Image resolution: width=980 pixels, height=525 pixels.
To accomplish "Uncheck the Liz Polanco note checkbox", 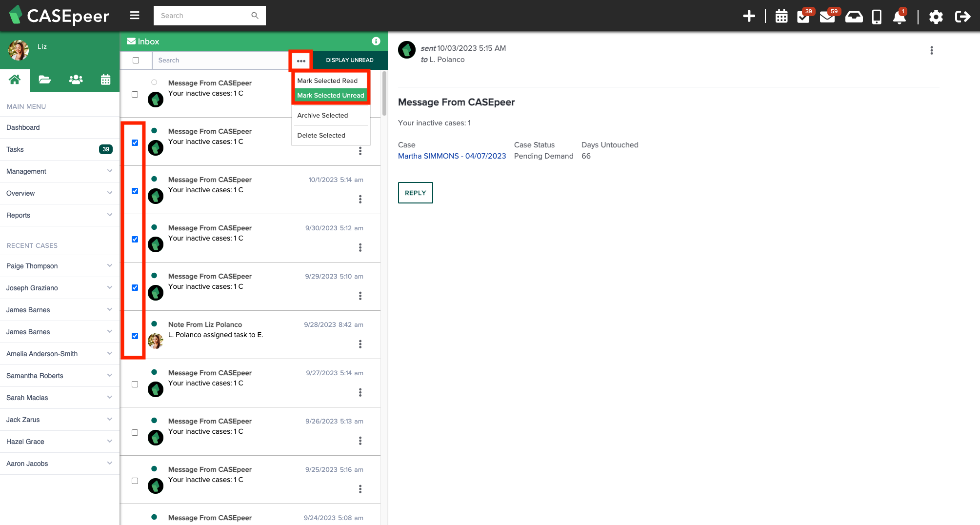I will [135, 336].
